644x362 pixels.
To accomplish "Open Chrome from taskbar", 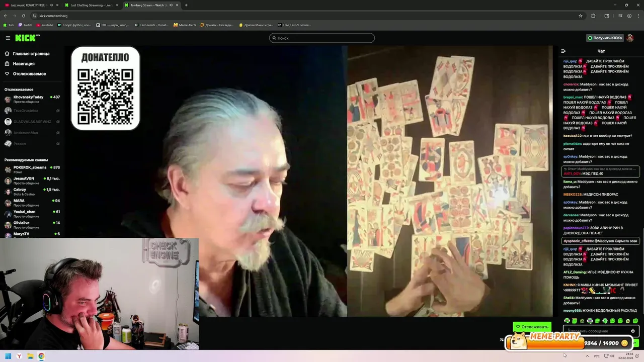I will click(x=41, y=356).
